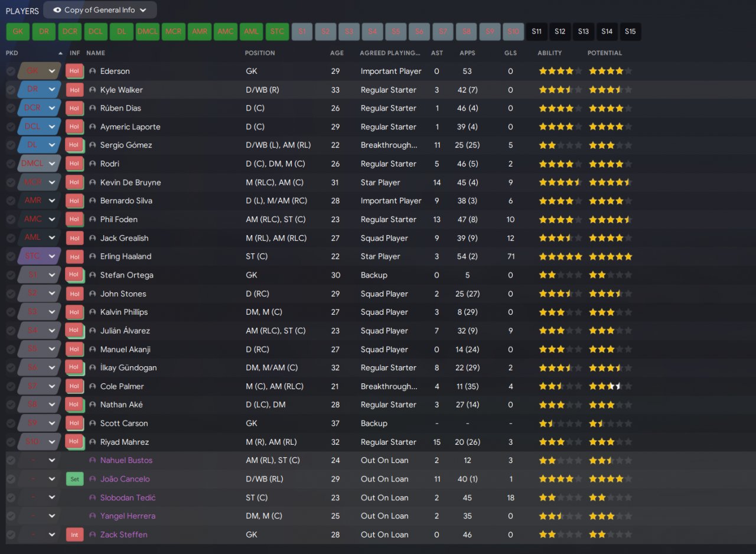Click the Hol status icon for Cole Palmer
756x554 pixels.
[74, 387]
